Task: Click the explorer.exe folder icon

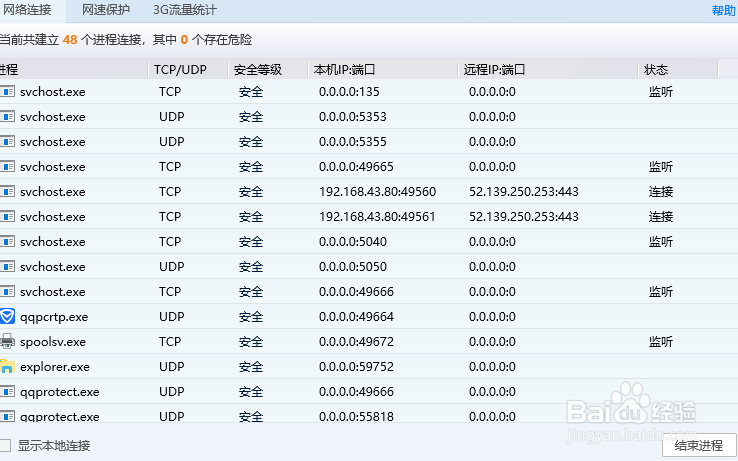Action: tap(7, 366)
